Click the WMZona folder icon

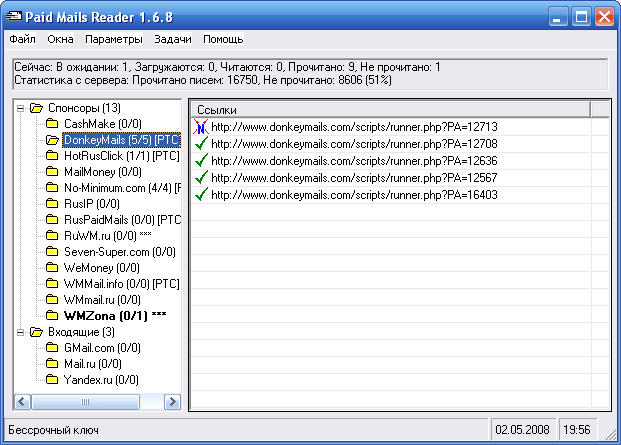coord(52,316)
